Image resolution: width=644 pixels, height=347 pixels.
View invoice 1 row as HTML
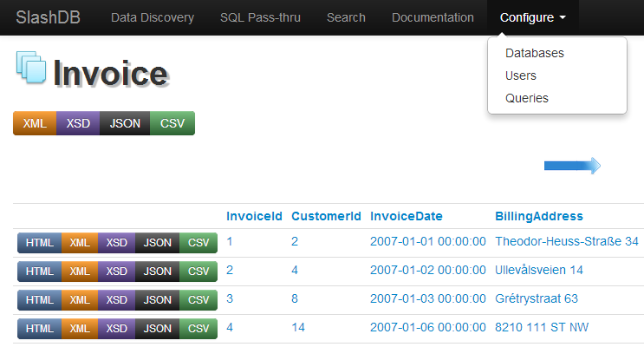click(x=39, y=243)
